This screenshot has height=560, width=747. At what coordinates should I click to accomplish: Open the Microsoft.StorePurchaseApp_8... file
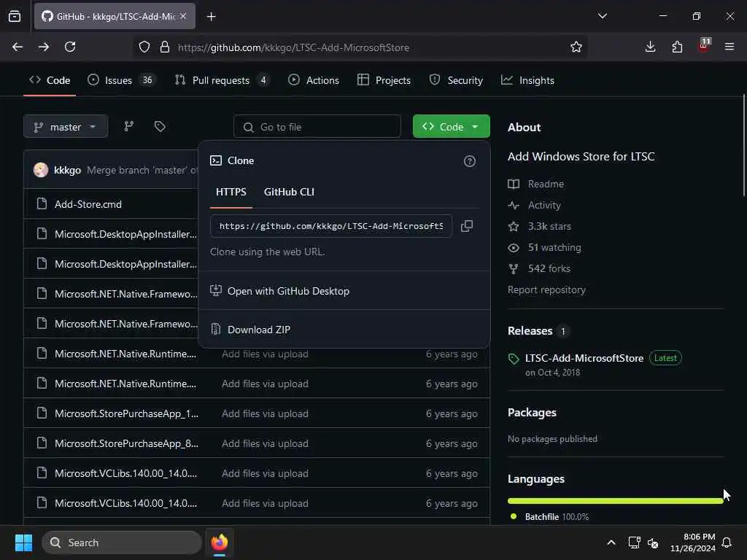click(x=126, y=443)
